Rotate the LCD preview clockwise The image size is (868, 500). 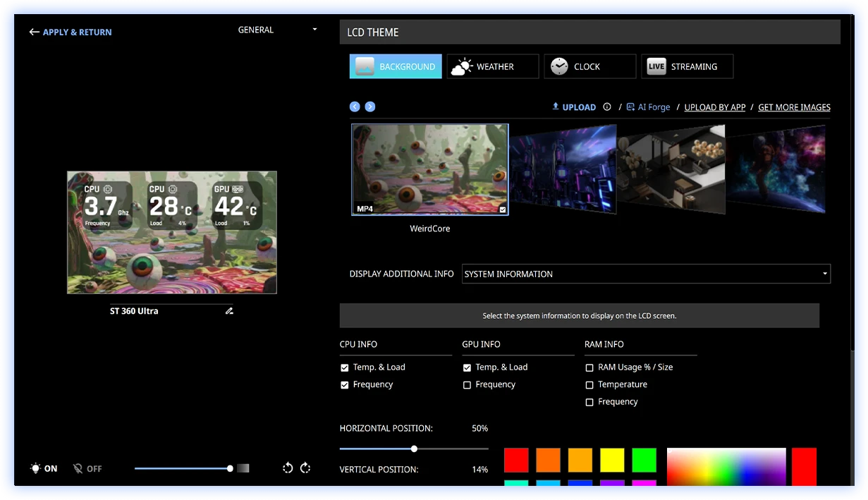tap(305, 468)
